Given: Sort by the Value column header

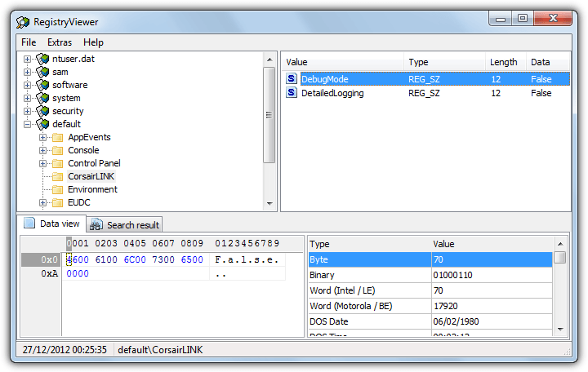Looking at the screenshot, I should [343, 62].
